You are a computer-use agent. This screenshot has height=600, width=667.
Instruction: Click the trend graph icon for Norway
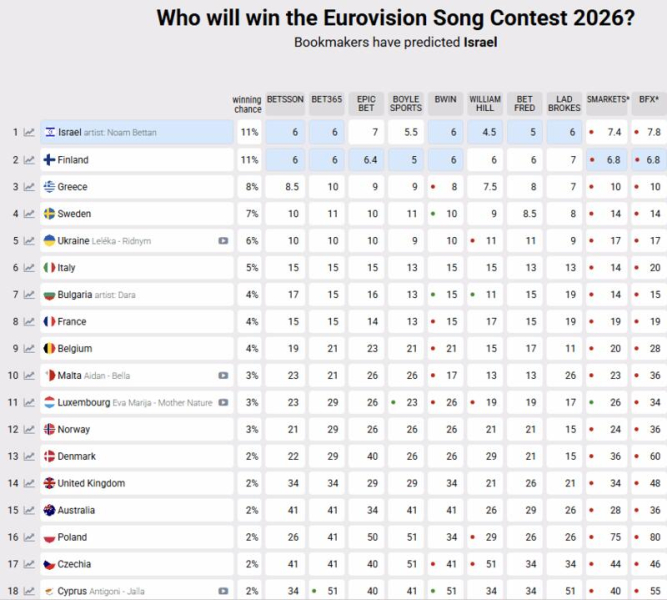pos(29,430)
